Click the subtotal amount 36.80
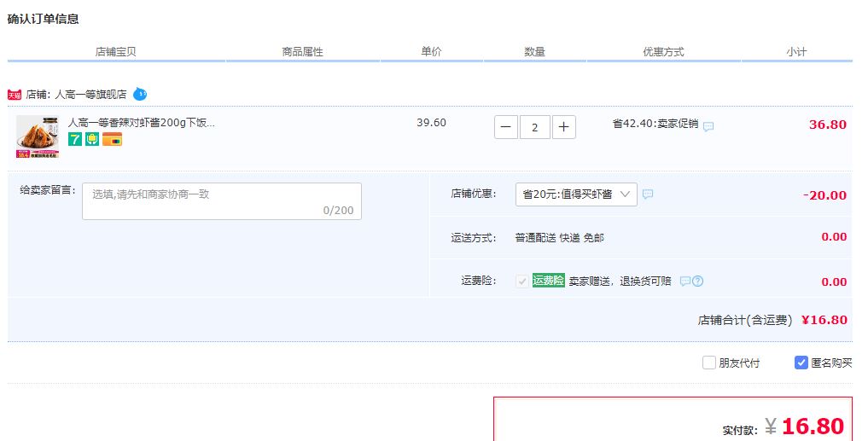Viewport: 868px width, 441px height. [828, 125]
